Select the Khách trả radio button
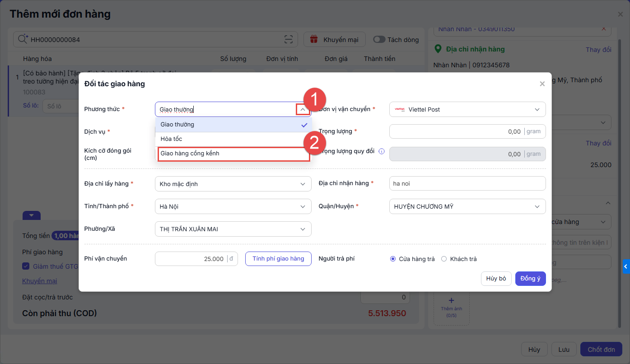 click(444, 259)
